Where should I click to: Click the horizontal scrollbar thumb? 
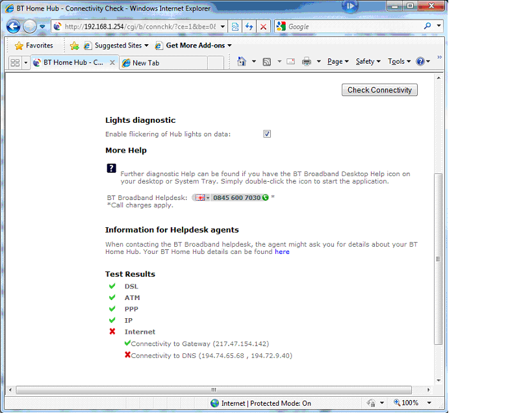tap(214, 390)
